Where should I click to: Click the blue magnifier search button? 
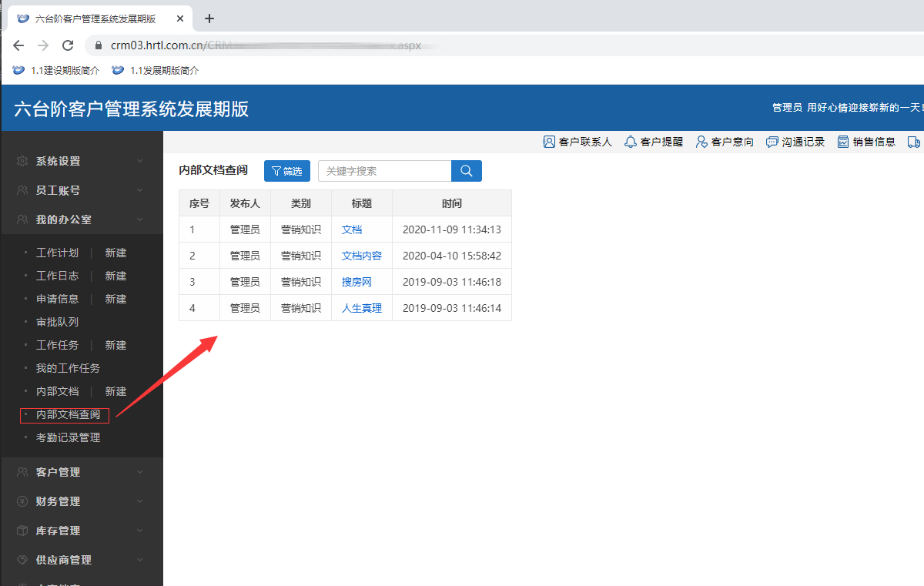(467, 171)
